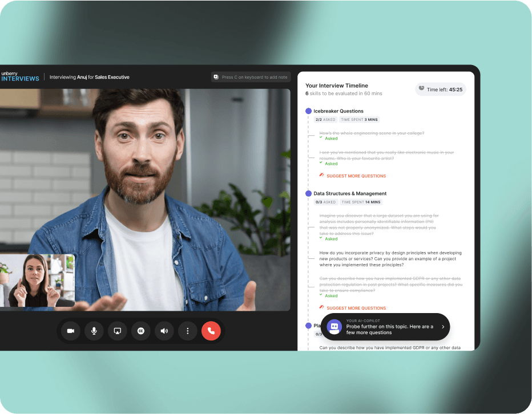Click the '0/3 ASKED' badge under Data Structures
Image resolution: width=532 pixels, height=414 pixels.
tap(326, 202)
